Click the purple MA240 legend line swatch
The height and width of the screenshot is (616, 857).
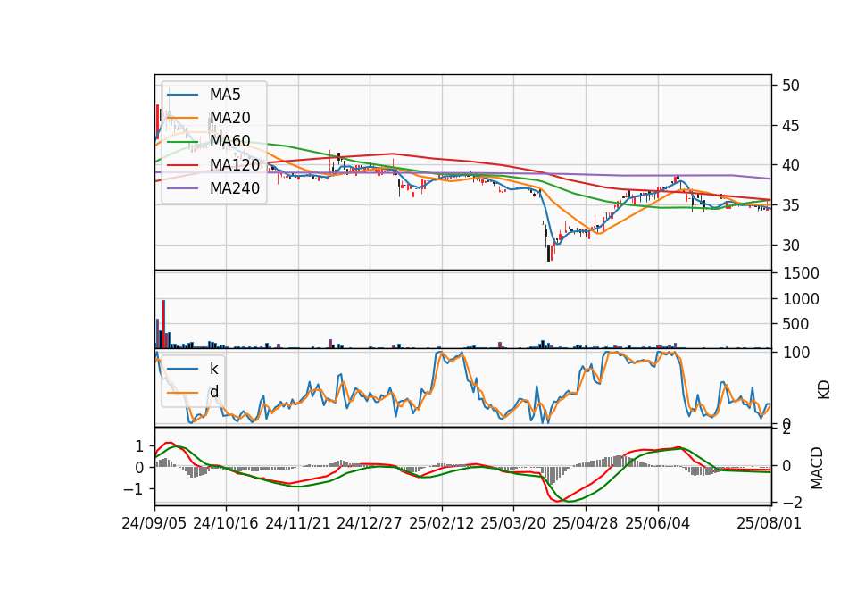(182, 188)
